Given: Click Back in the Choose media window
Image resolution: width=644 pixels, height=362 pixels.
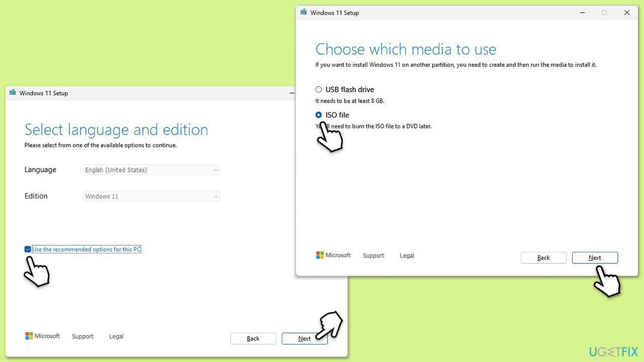Looking at the screenshot, I should pos(543,257).
